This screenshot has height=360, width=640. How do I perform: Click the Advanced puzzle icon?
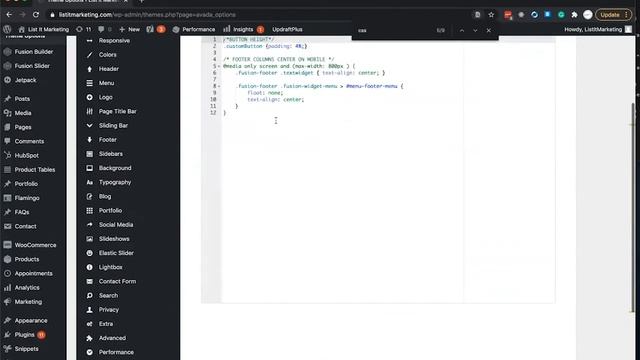pos(89,338)
